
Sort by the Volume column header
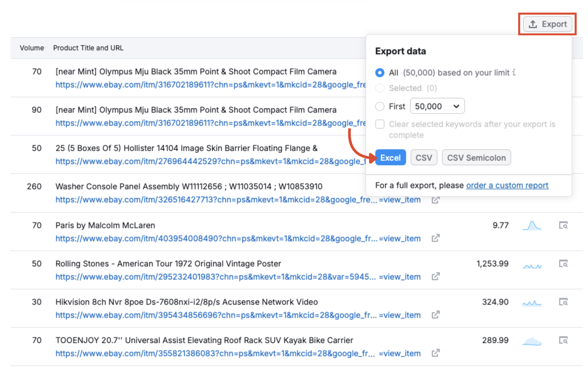pos(32,48)
